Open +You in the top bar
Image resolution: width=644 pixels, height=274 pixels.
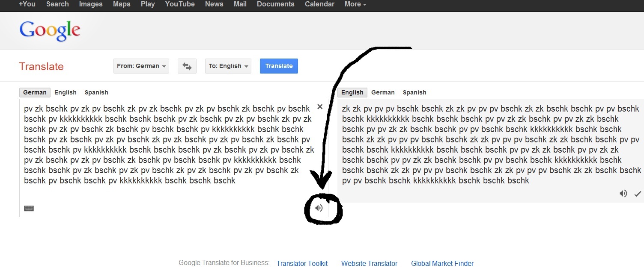point(27,4)
